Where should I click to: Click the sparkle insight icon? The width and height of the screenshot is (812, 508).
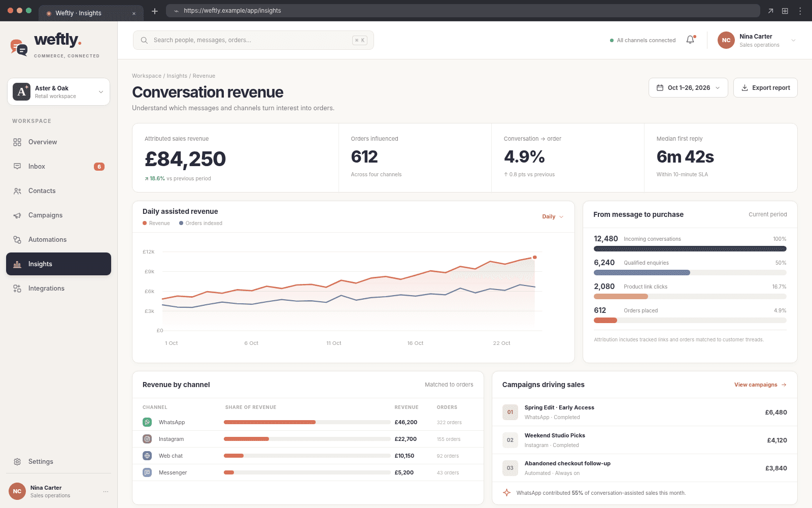(506, 493)
